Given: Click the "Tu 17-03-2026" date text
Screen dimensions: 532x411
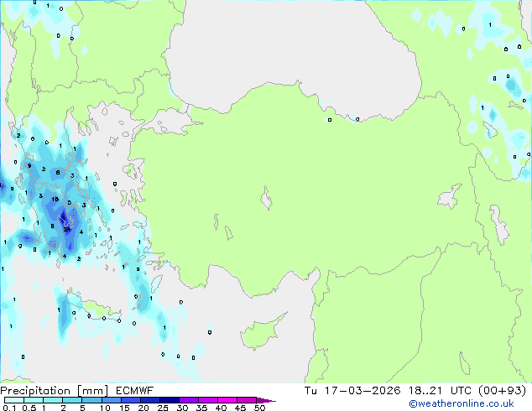Looking at the screenshot, I should [352, 391].
